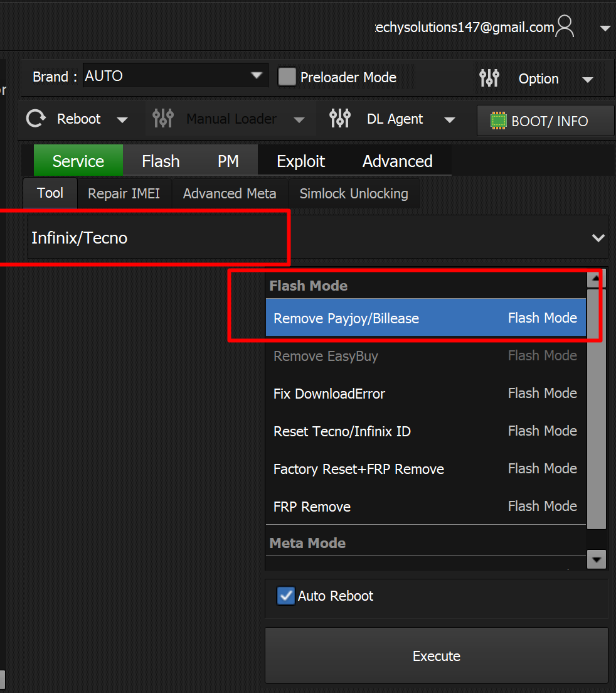The width and height of the screenshot is (616, 693).
Task: Click the operation list scroll-up arrow
Action: (x=596, y=279)
